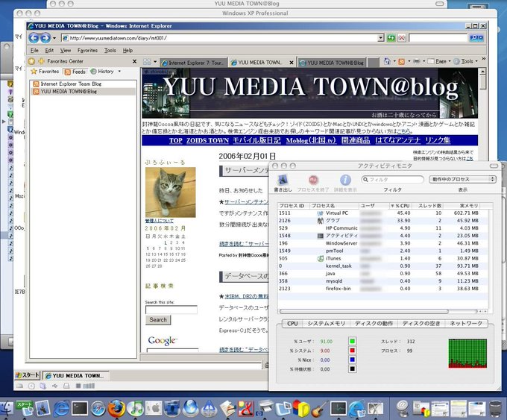The image size is (507, 420).
Task: Open Favorites Center star icon
Action: click(x=31, y=61)
